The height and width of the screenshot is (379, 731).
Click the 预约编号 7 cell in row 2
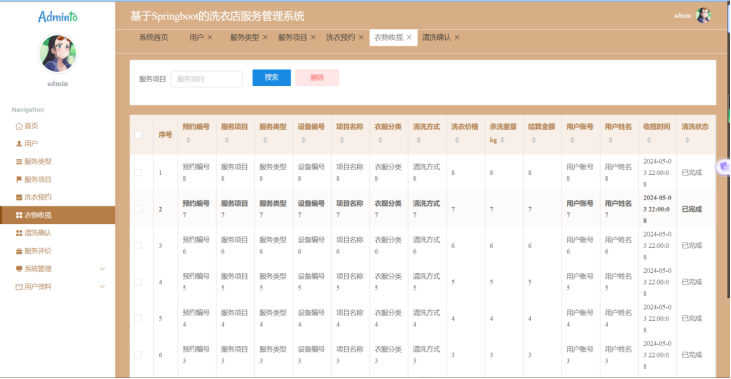coord(196,209)
